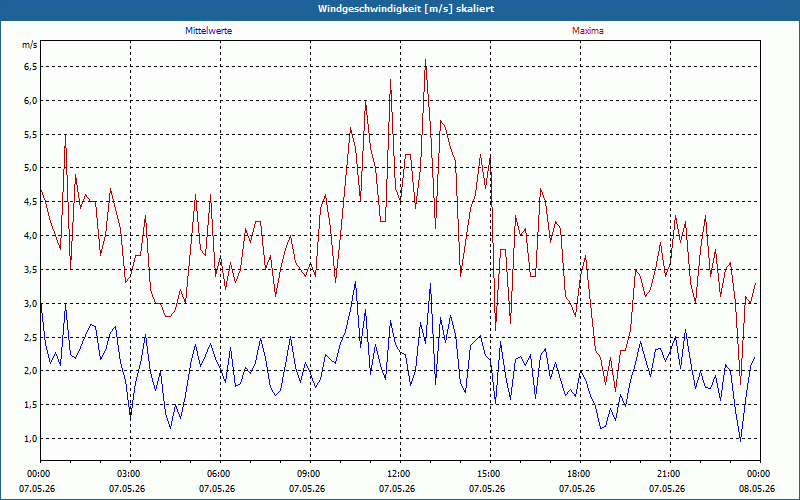
Task: Select the 6,5 y-axis label
Action: 32,67
